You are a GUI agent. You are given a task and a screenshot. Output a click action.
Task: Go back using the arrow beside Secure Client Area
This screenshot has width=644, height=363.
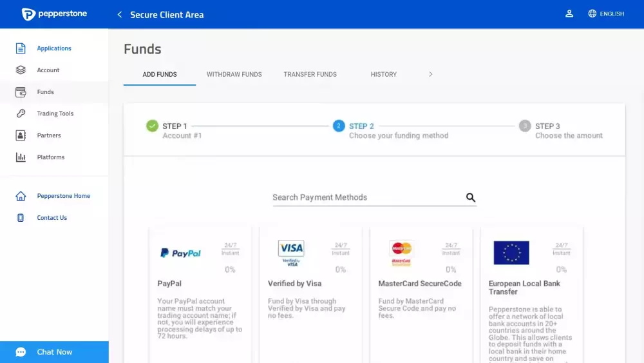coord(120,15)
